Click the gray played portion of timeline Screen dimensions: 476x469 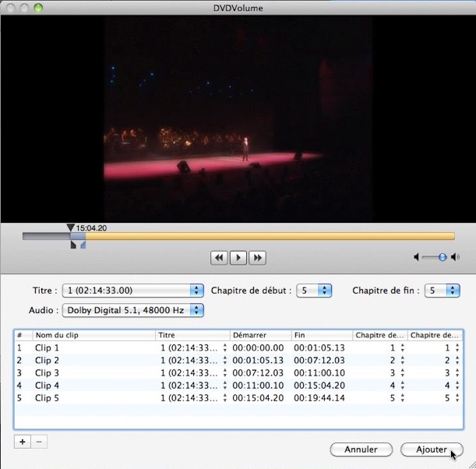coord(47,236)
